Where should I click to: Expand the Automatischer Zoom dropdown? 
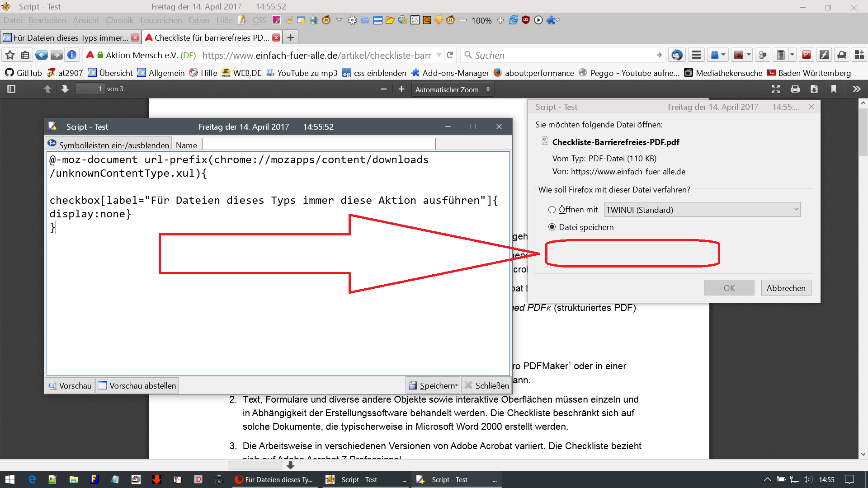(452, 89)
